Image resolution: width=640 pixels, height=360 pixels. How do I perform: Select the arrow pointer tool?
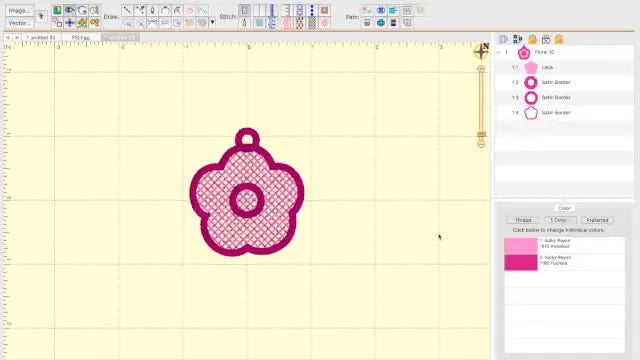pyautogui.click(x=41, y=16)
